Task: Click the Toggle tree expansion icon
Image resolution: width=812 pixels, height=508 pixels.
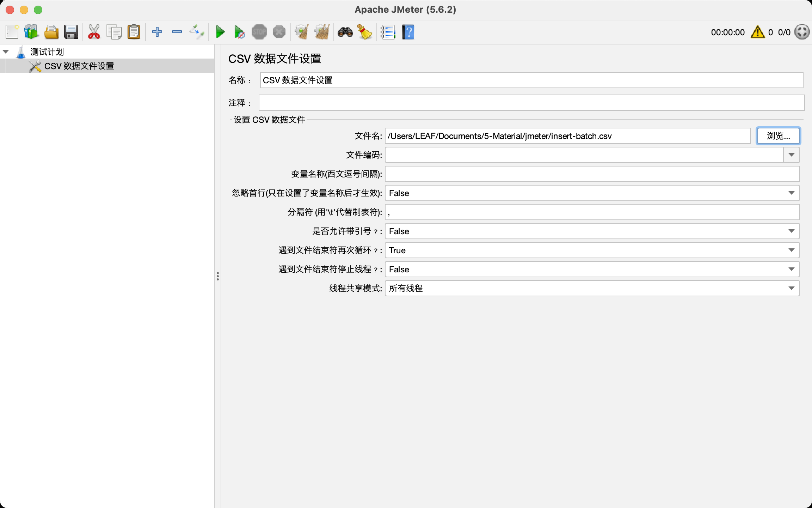Action: pyautogui.click(x=197, y=32)
